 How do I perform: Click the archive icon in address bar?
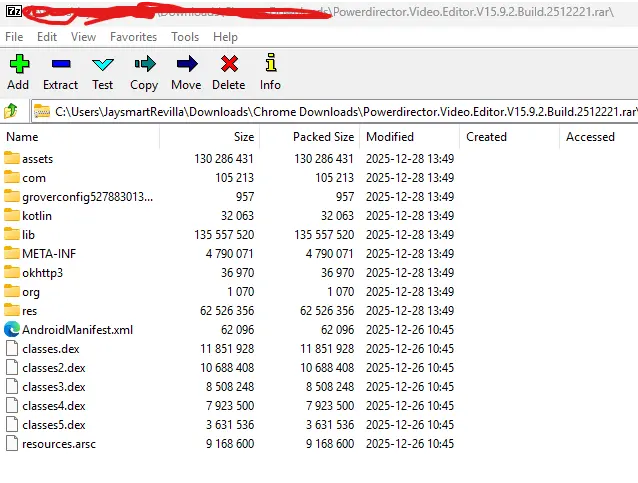[x=42, y=111]
